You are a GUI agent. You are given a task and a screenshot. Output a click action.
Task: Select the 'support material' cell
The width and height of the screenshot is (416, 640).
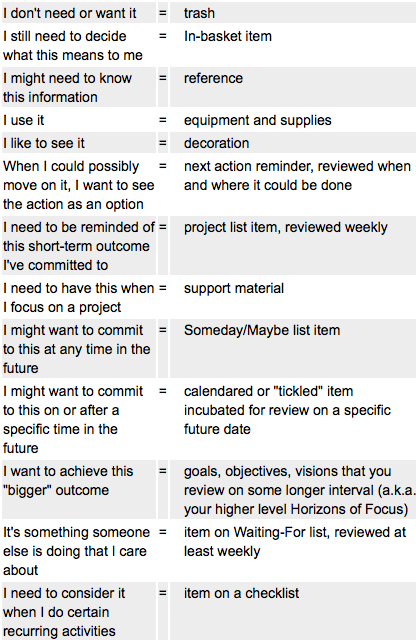pos(293,297)
